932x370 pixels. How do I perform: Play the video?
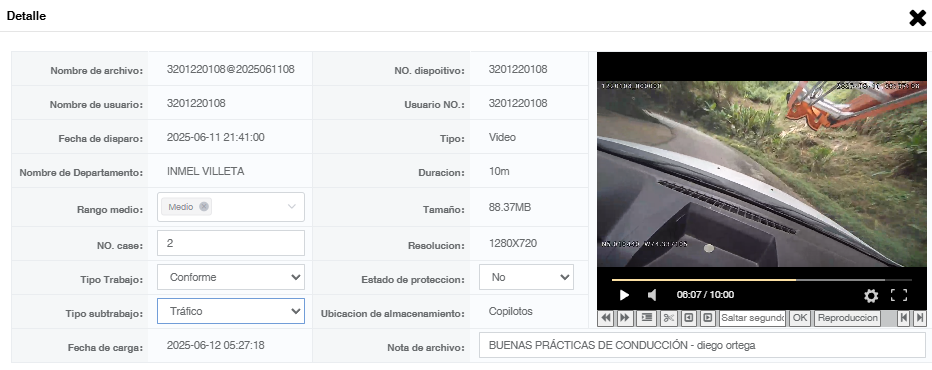[624, 295]
